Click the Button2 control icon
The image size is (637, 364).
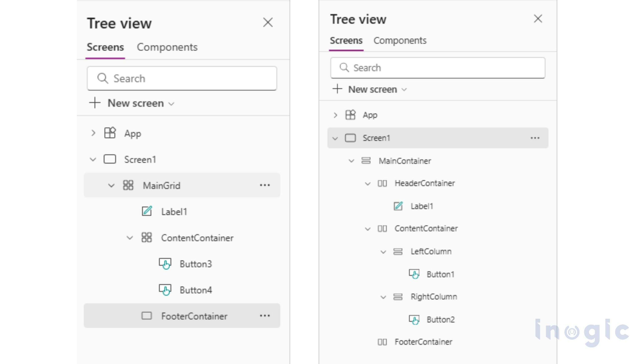click(x=415, y=319)
